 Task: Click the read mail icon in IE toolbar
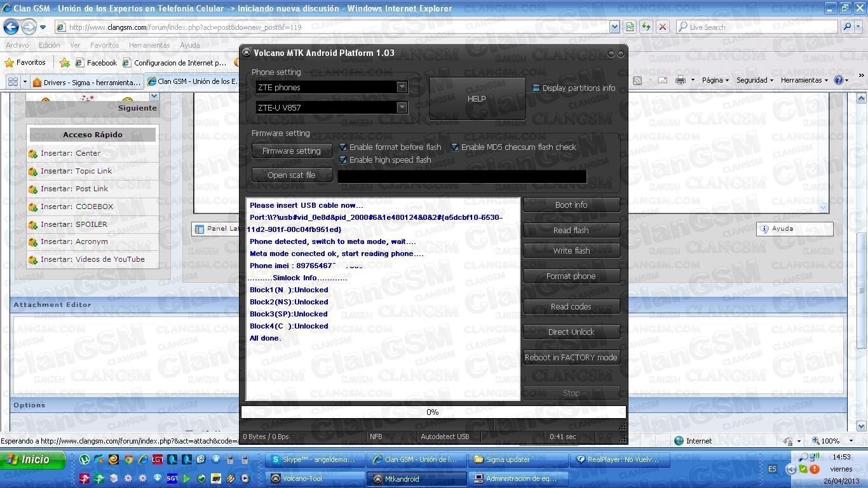(x=662, y=80)
